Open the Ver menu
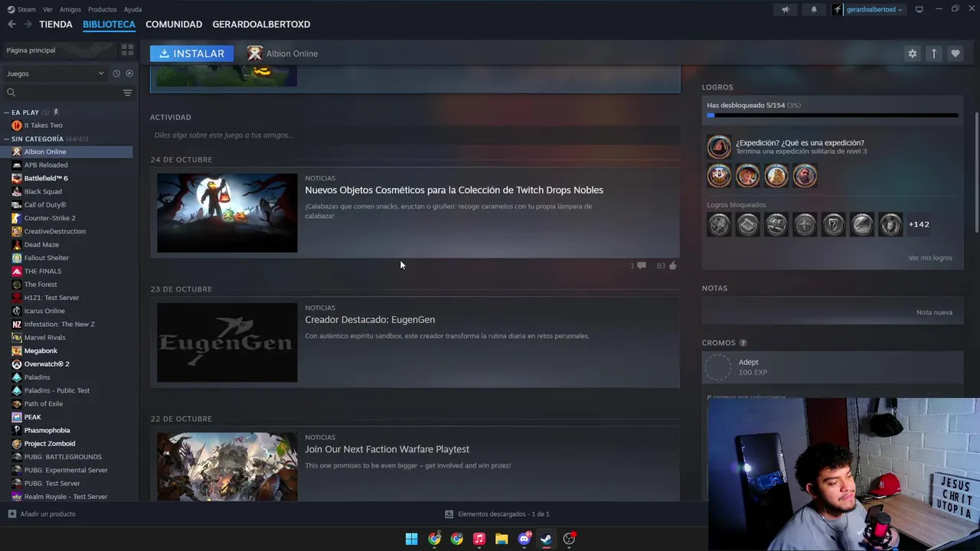Viewport: 980px width, 551px height. tap(47, 9)
